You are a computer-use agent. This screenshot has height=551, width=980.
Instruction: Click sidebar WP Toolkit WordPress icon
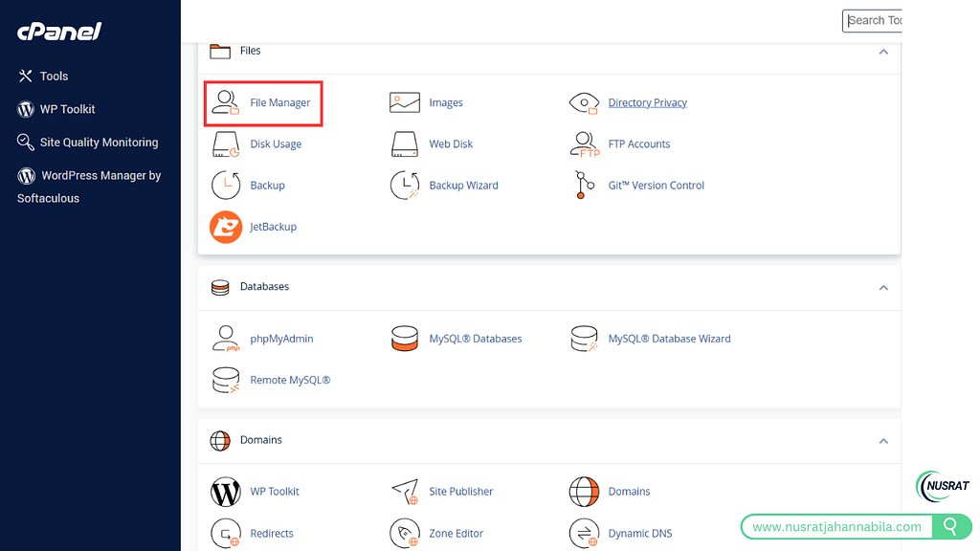coord(26,109)
